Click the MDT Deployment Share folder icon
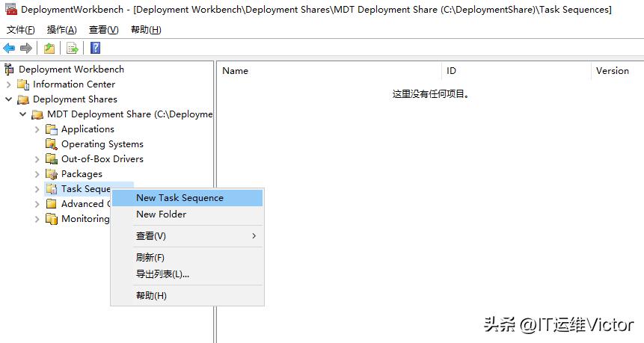644x343 pixels. tap(37, 114)
